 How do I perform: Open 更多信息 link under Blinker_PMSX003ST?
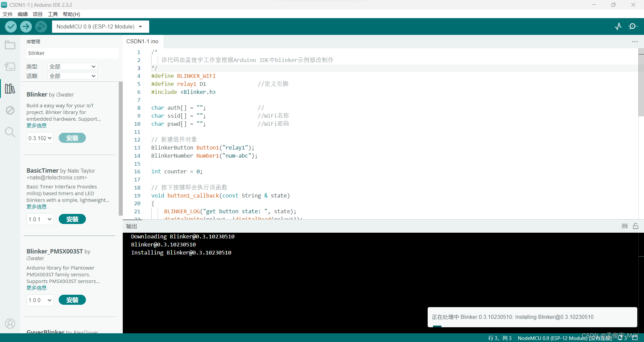coord(37,288)
